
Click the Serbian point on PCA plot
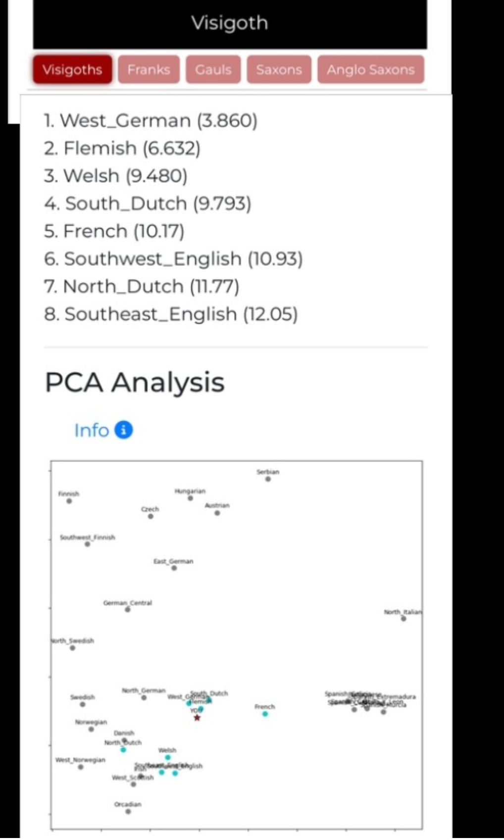click(268, 479)
